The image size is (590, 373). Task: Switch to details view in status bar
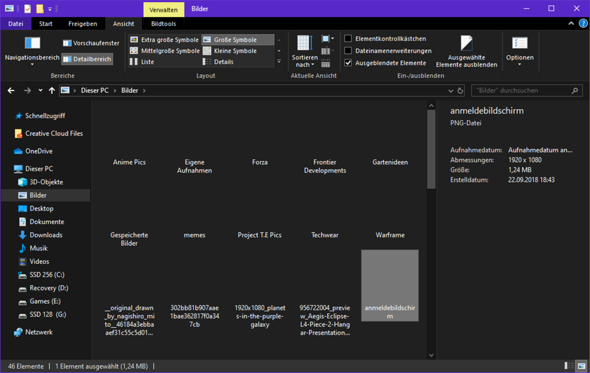pos(569,366)
